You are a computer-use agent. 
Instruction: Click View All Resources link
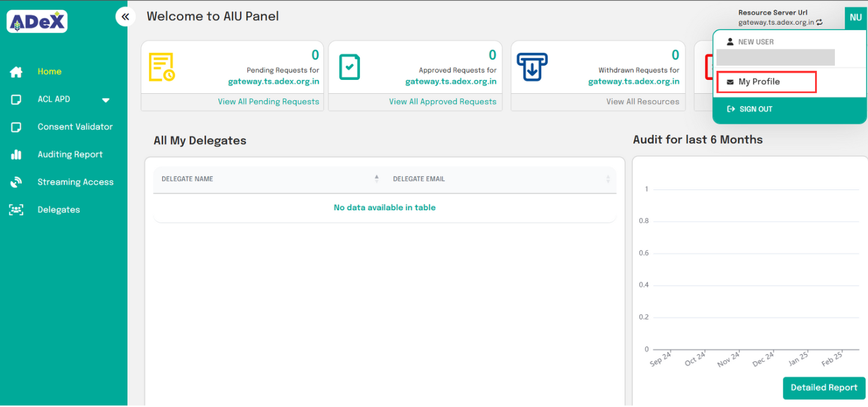tap(643, 102)
